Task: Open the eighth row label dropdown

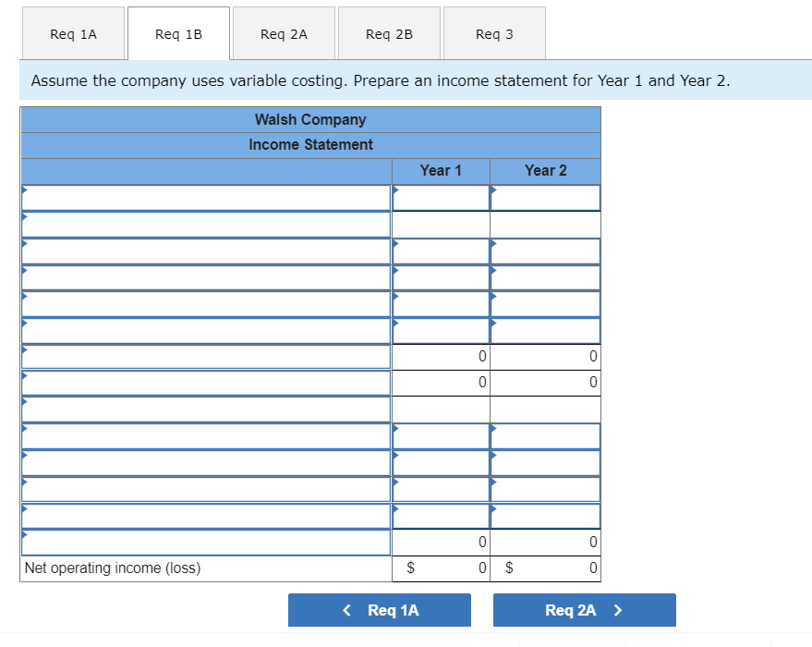Action: 206,383
